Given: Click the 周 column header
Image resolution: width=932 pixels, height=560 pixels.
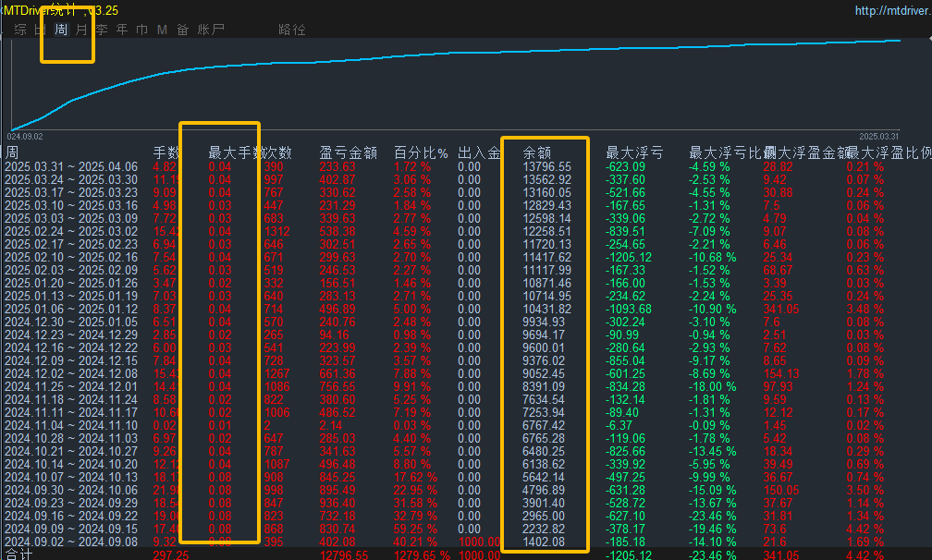Looking at the screenshot, I should click(12, 152).
